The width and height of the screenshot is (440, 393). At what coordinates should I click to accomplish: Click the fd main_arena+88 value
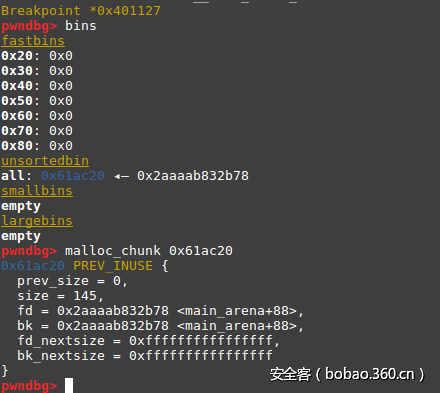tap(180, 311)
